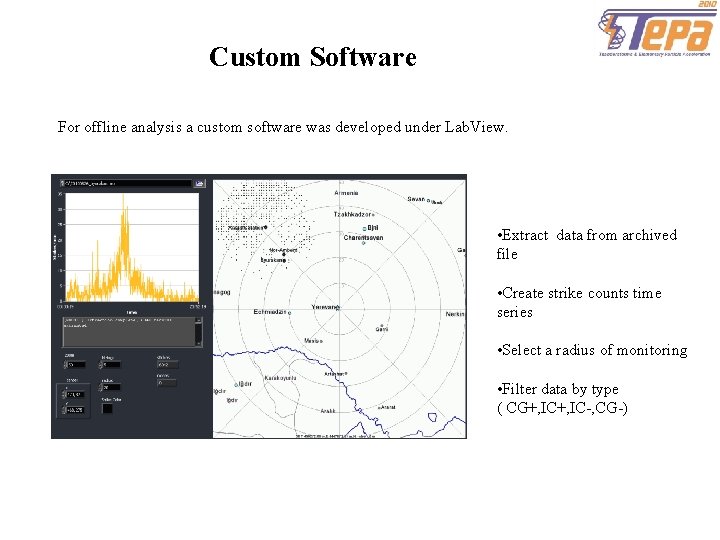Click the 'Select a radius of monitoring' bullet
Viewport: 720px width, 540px height.
tap(592, 350)
